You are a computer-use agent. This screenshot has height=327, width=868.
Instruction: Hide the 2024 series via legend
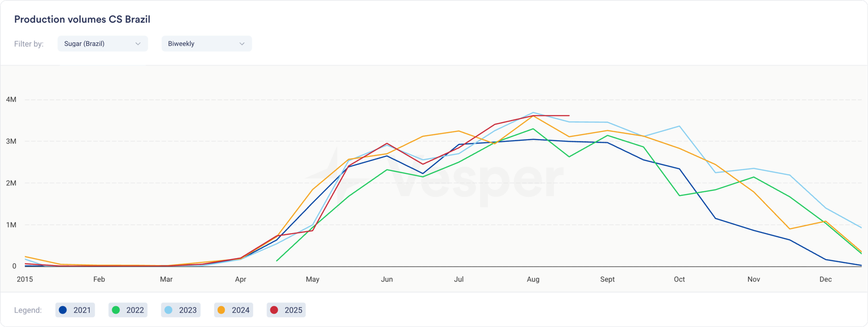[233, 310]
